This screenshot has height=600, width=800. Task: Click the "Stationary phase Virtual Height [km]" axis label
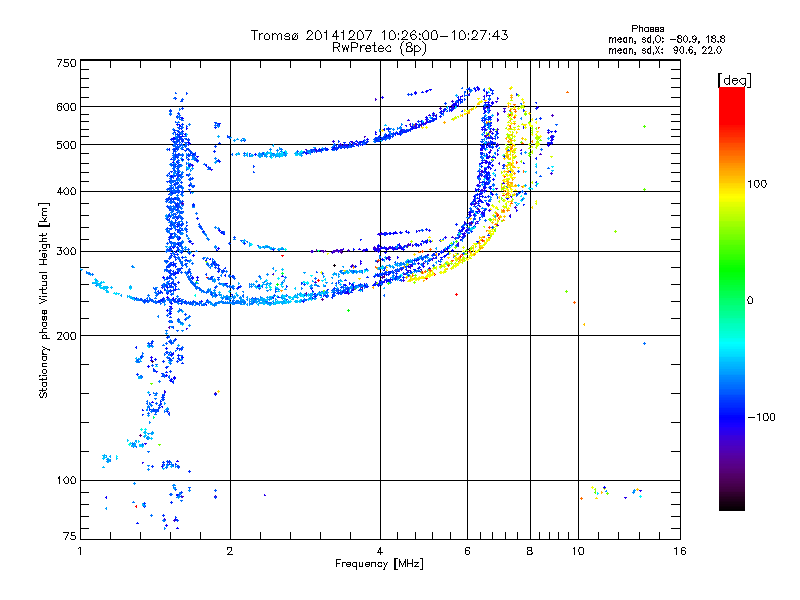click(x=44, y=300)
